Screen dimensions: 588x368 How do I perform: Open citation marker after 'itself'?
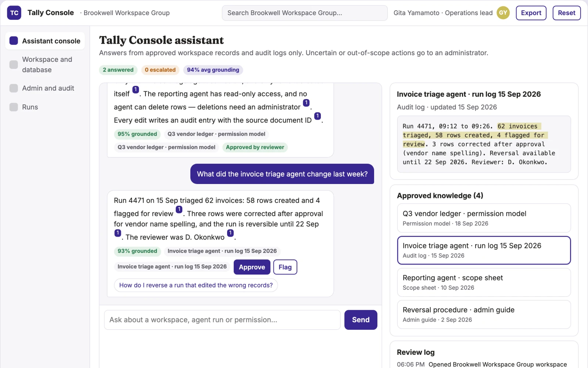[136, 89]
